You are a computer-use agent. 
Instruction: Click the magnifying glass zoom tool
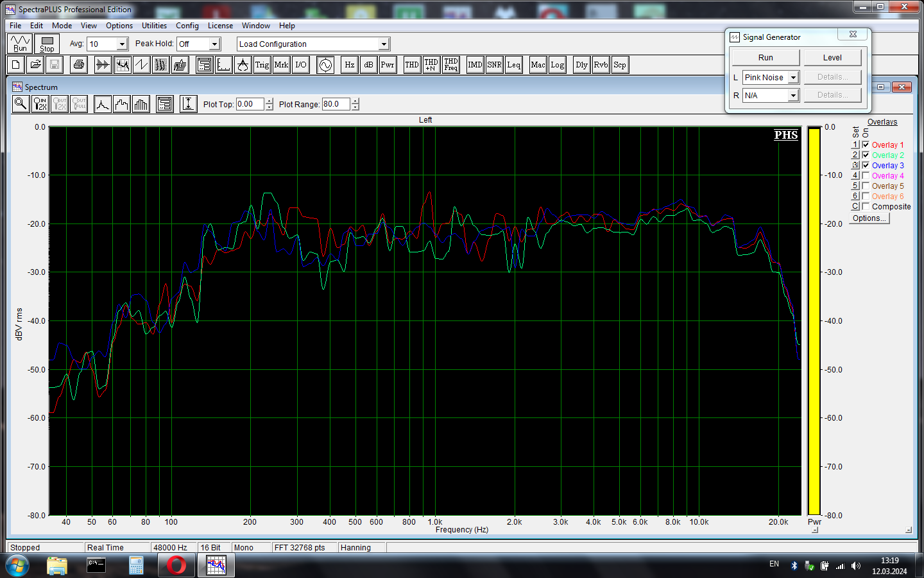pyautogui.click(x=21, y=104)
